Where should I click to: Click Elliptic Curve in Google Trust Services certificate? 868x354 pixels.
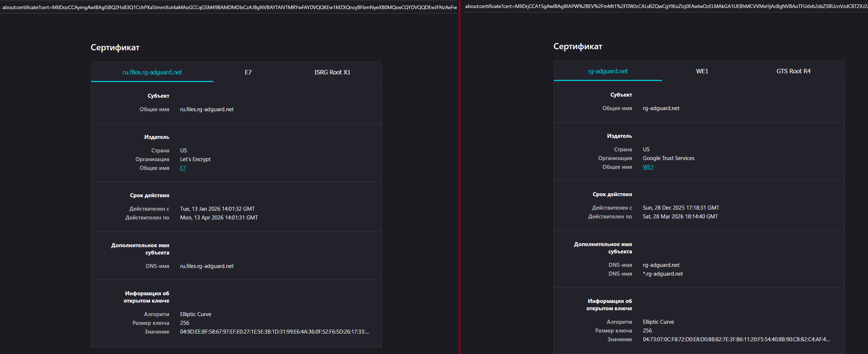tap(658, 322)
